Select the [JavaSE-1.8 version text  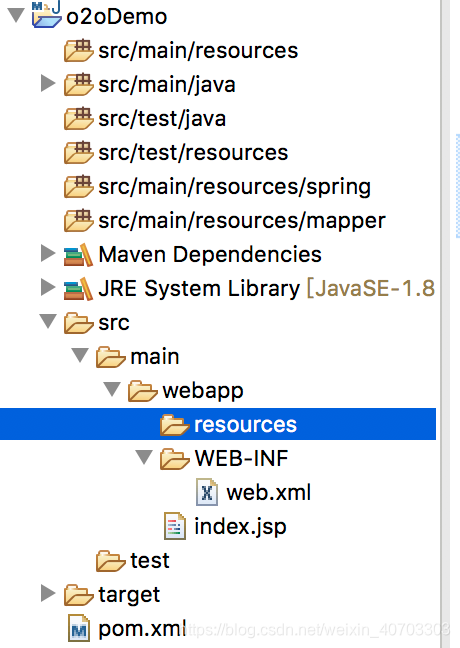tap(371, 288)
